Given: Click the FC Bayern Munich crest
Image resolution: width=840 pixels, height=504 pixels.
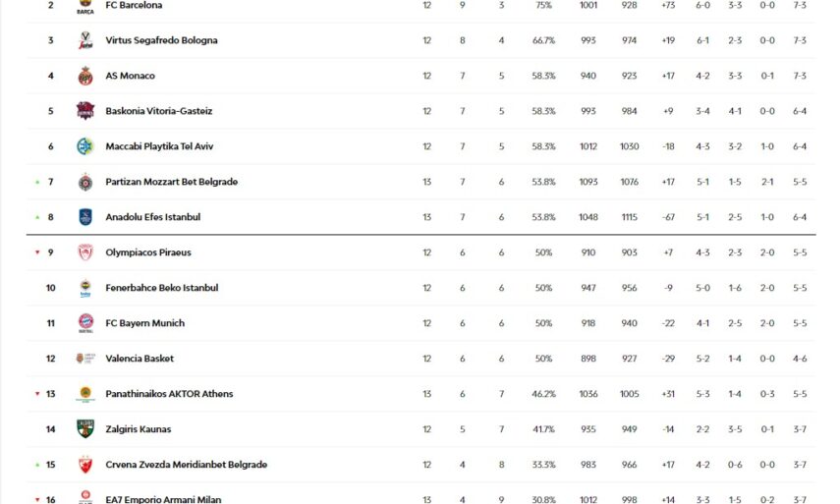Looking at the screenshot, I should coord(85,323).
